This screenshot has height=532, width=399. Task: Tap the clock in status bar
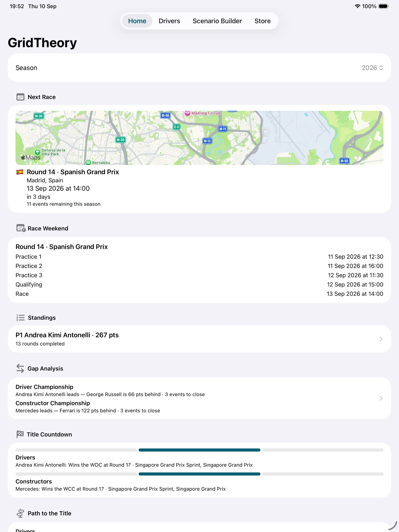point(17,6)
